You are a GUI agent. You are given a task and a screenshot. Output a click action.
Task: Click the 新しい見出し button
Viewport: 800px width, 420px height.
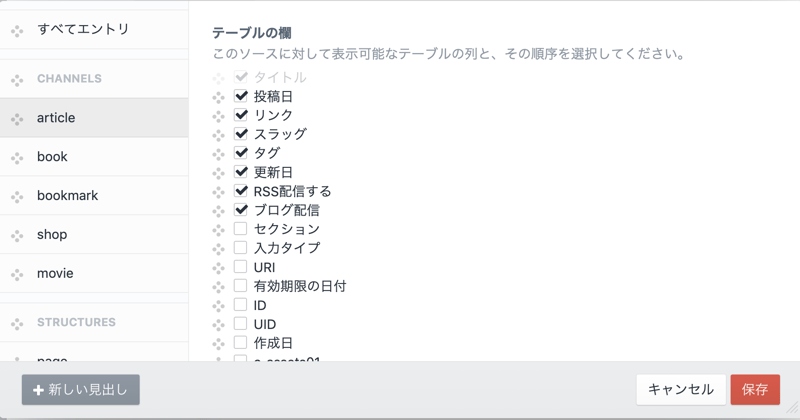tap(81, 390)
